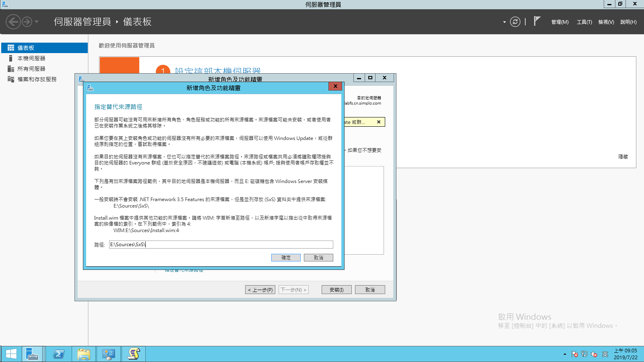Viewport: 644px width, 362px height.
Task: Open File Explorer from the taskbar
Action: click(x=83, y=354)
